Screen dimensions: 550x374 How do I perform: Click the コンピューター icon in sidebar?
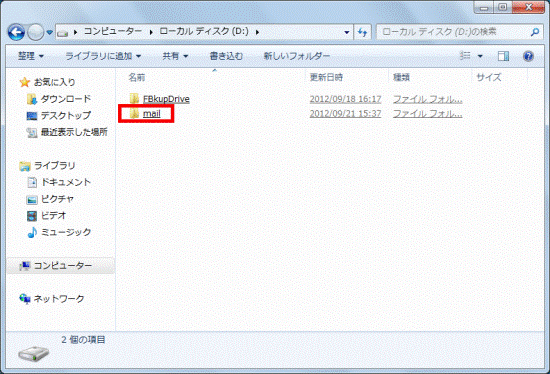[x=25, y=266]
